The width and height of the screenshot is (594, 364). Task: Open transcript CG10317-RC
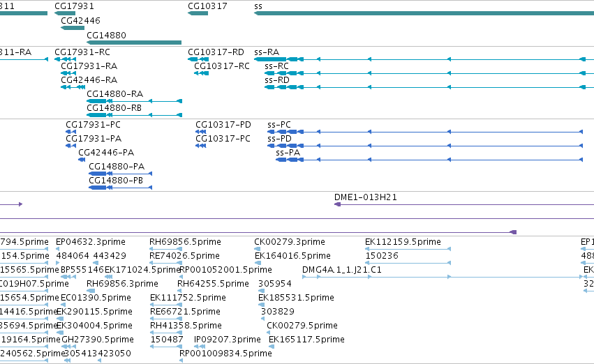pos(222,66)
